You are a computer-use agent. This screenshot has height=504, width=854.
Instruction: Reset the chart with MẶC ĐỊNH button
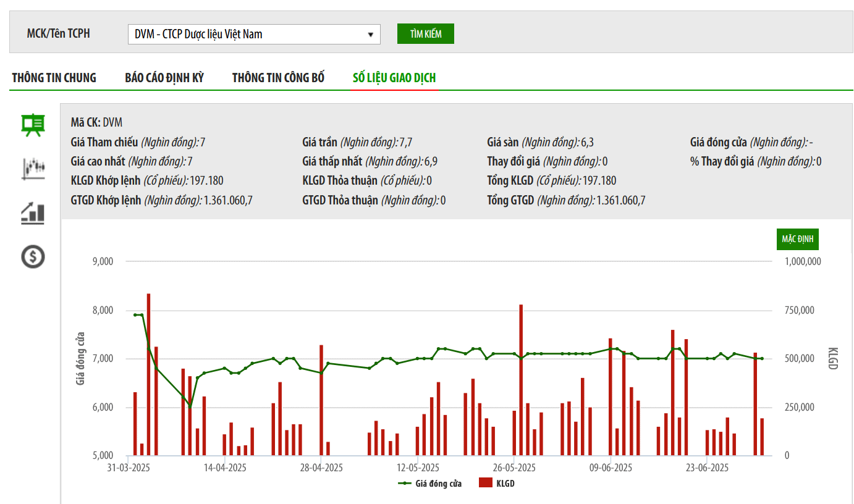(x=798, y=239)
